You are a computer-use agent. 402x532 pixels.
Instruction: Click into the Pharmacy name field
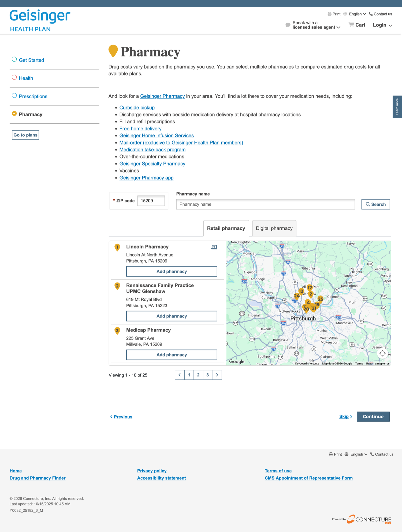pos(265,204)
